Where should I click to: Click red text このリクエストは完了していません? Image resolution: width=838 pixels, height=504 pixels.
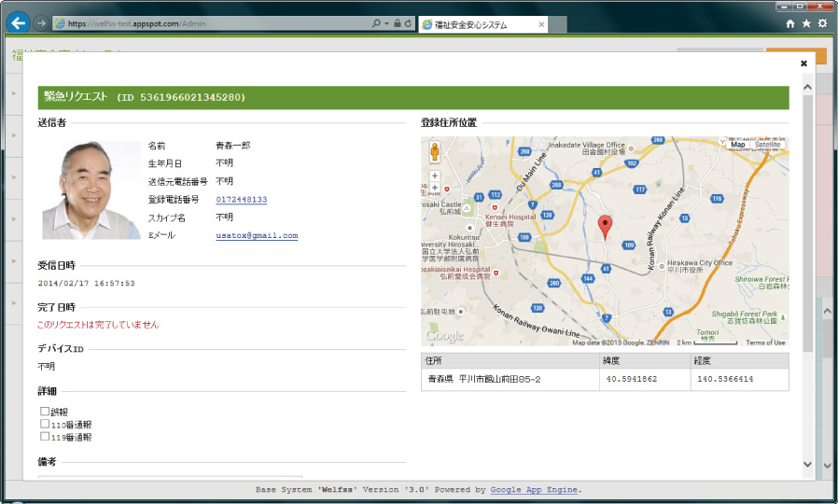pos(98,325)
